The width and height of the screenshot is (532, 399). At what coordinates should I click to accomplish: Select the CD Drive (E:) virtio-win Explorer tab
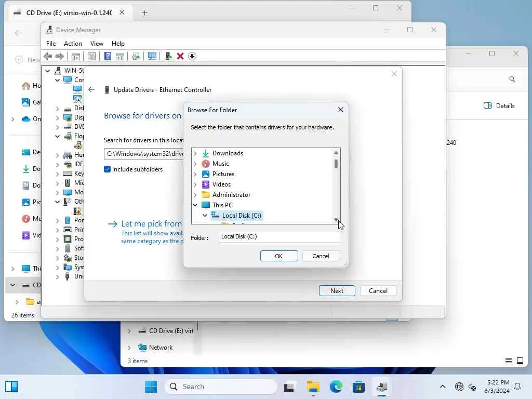pyautogui.click(x=69, y=12)
